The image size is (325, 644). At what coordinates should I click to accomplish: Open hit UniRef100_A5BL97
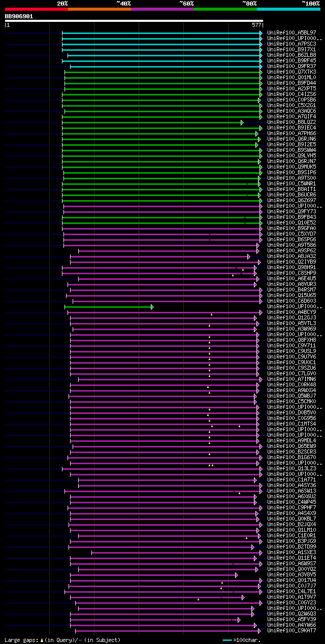(291, 33)
